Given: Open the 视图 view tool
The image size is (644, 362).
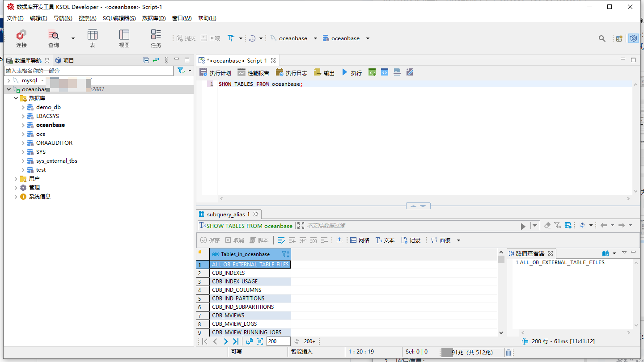Looking at the screenshot, I should click(124, 38).
